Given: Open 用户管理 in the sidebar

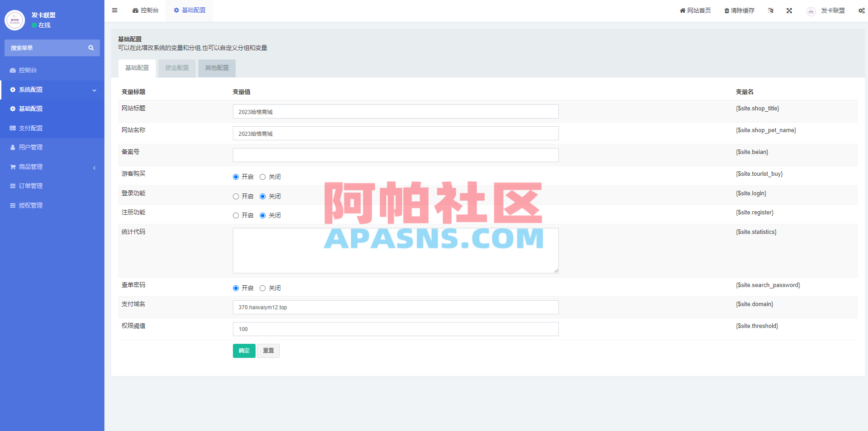Looking at the screenshot, I should coord(30,147).
